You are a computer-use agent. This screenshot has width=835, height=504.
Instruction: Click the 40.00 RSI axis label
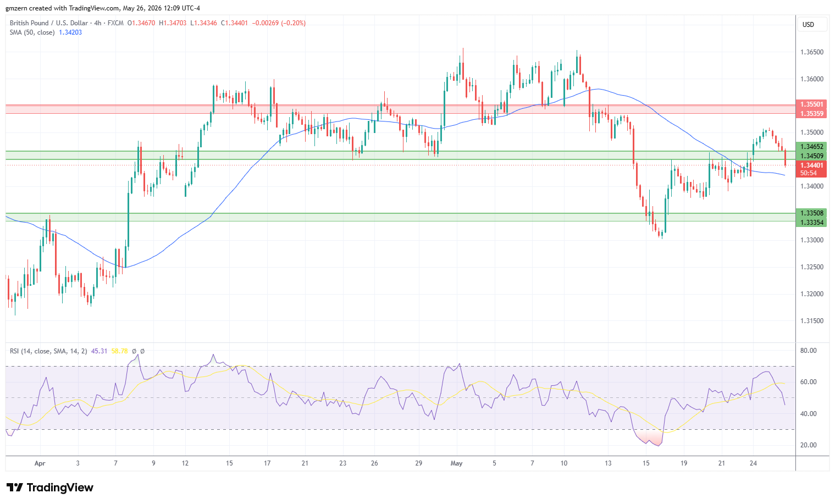pyautogui.click(x=809, y=414)
